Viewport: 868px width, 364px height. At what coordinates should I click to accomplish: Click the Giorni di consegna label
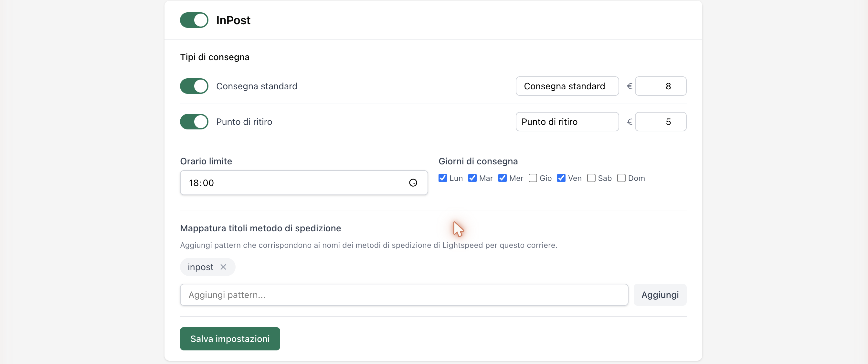478,161
